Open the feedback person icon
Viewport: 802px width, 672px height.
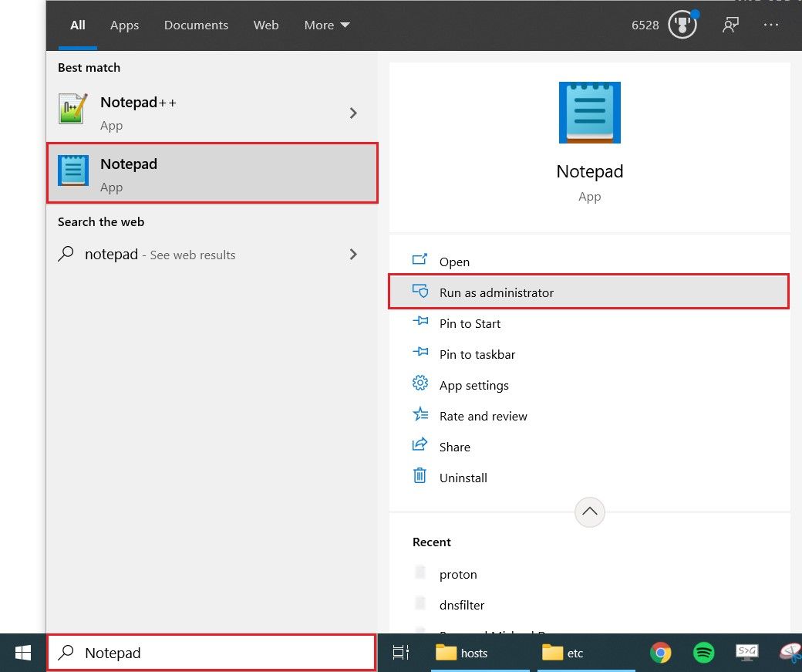pyautogui.click(x=730, y=25)
